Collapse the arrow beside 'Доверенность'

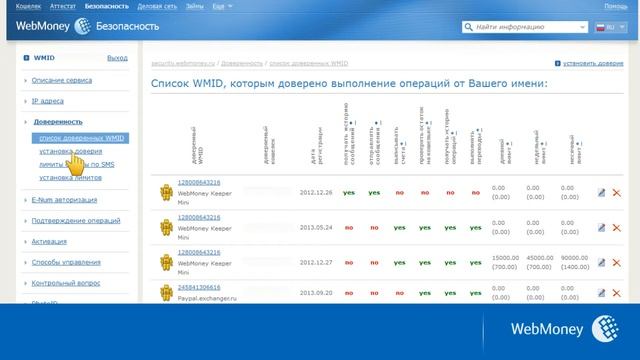pyautogui.click(x=25, y=122)
